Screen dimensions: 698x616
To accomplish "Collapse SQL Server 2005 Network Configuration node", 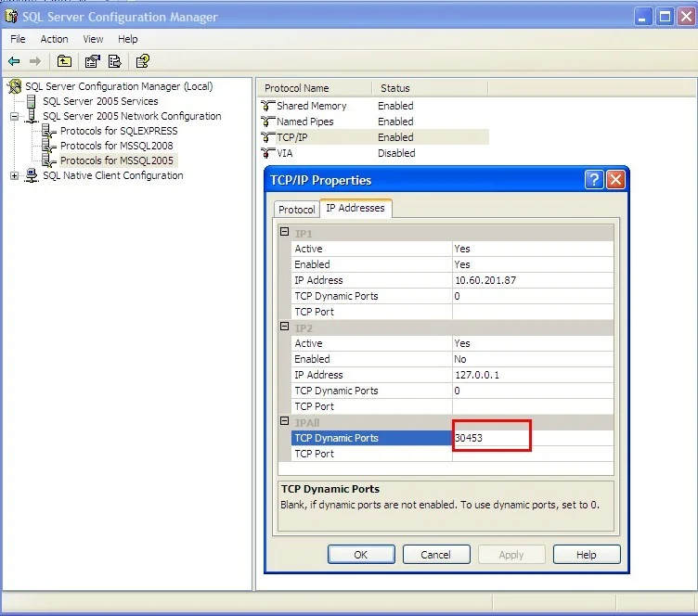I will [x=15, y=117].
